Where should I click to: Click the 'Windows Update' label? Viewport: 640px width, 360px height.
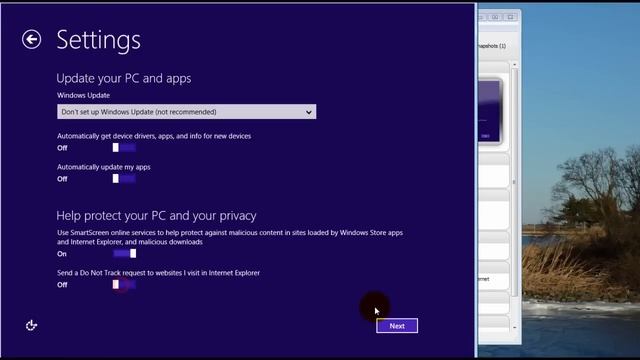83,96
